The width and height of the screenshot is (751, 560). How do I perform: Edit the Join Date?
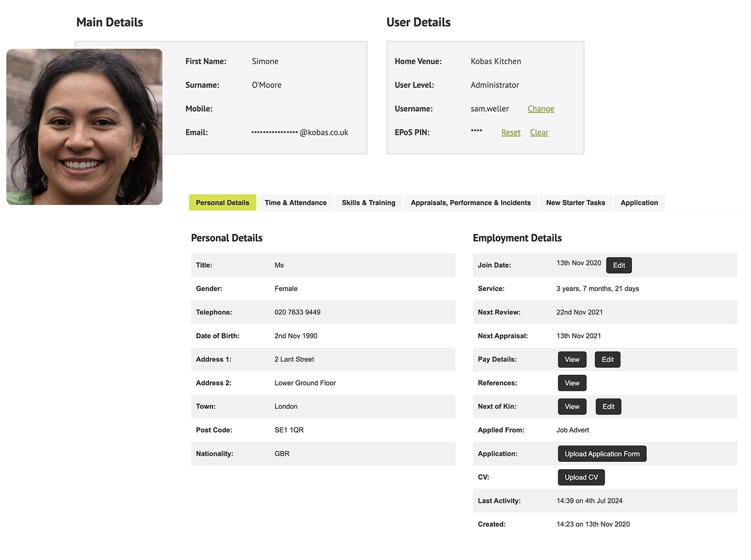(x=619, y=265)
